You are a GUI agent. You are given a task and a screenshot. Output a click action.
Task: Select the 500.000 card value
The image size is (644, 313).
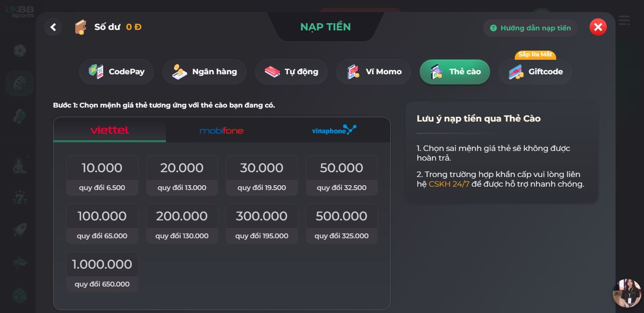pyautogui.click(x=342, y=224)
